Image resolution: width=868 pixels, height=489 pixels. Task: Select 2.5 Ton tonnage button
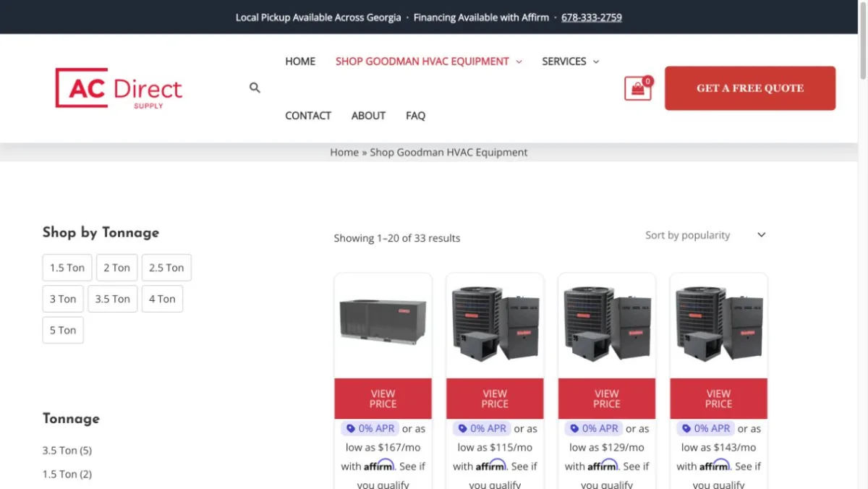pyautogui.click(x=166, y=268)
